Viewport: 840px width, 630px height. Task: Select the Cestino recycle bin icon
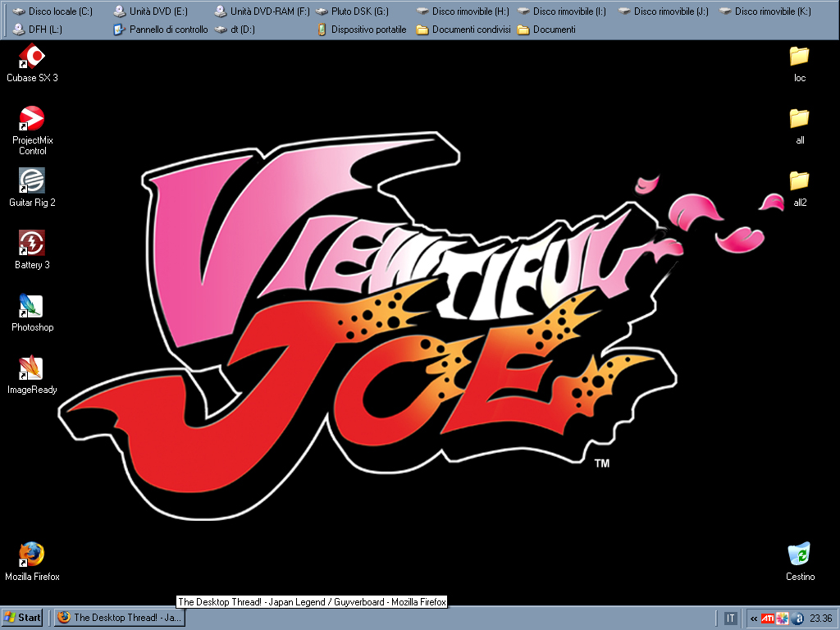coord(800,562)
